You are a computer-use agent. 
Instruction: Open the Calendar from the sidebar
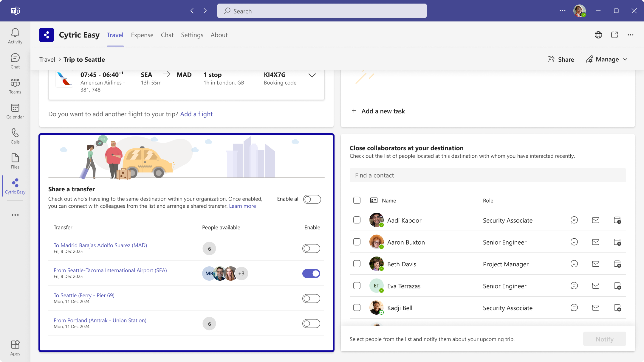pos(15,111)
